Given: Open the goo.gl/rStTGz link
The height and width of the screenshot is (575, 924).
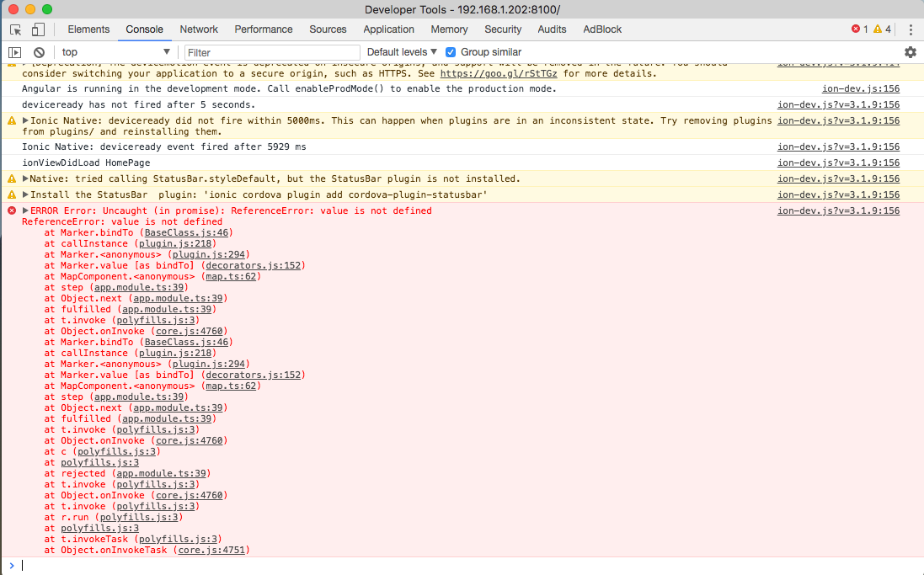Looking at the screenshot, I should 500,72.
